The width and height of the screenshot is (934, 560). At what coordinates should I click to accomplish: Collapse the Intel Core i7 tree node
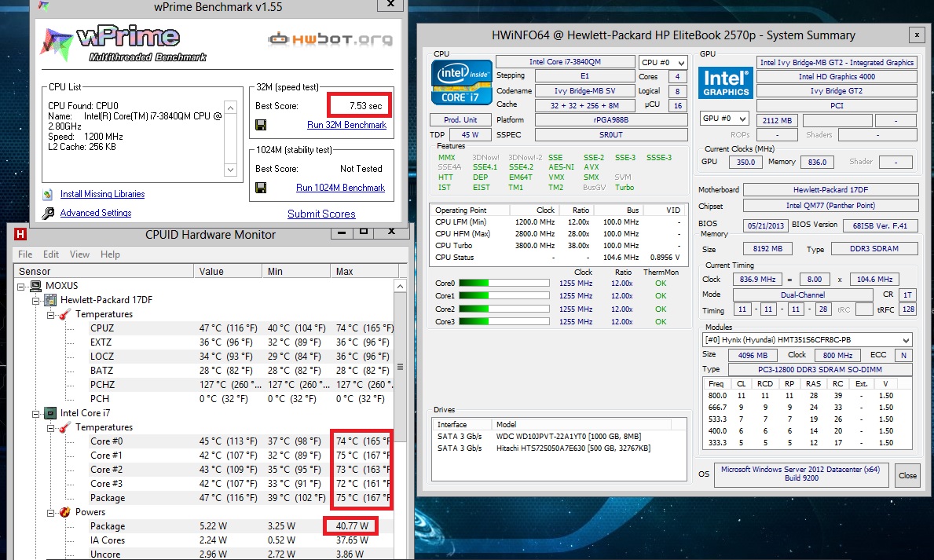point(35,413)
